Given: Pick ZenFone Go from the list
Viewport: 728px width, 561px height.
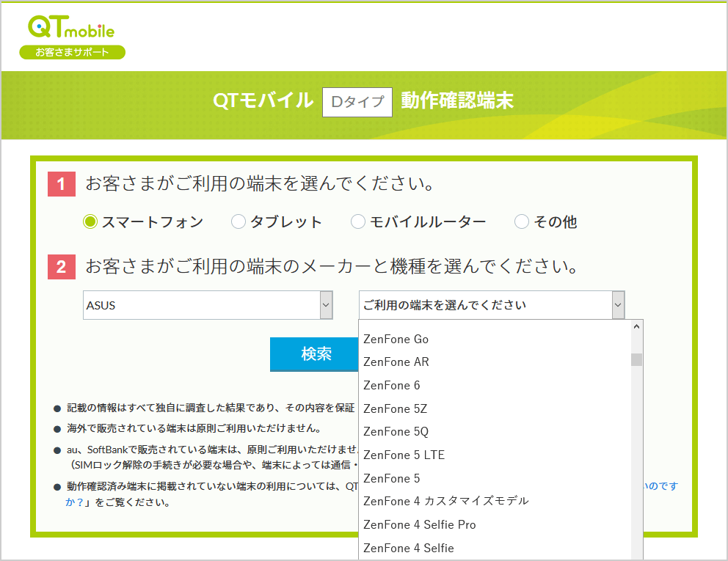Looking at the screenshot, I should coord(495,340).
